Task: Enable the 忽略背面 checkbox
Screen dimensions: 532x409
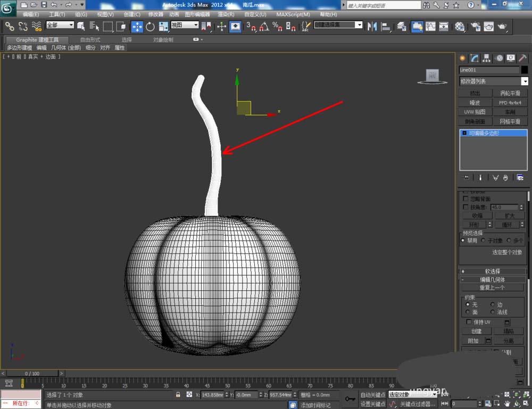Action: (x=467, y=199)
